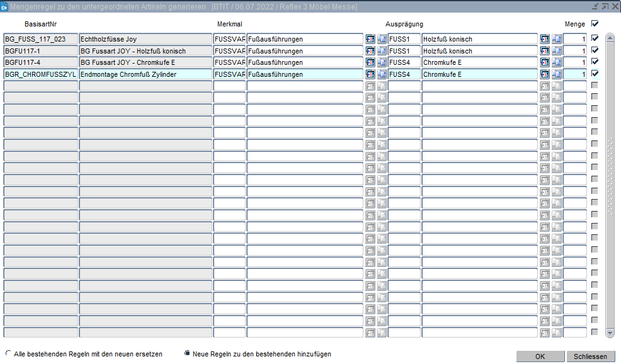The width and height of the screenshot is (621, 364).
Task: Open Ausprägung value list for BGFU117-4 row
Action: coord(545,62)
